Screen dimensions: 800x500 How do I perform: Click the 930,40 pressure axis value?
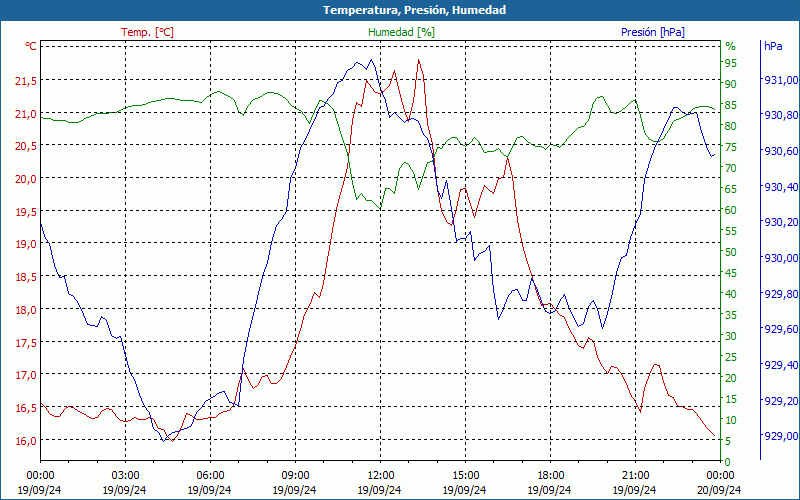coord(781,187)
